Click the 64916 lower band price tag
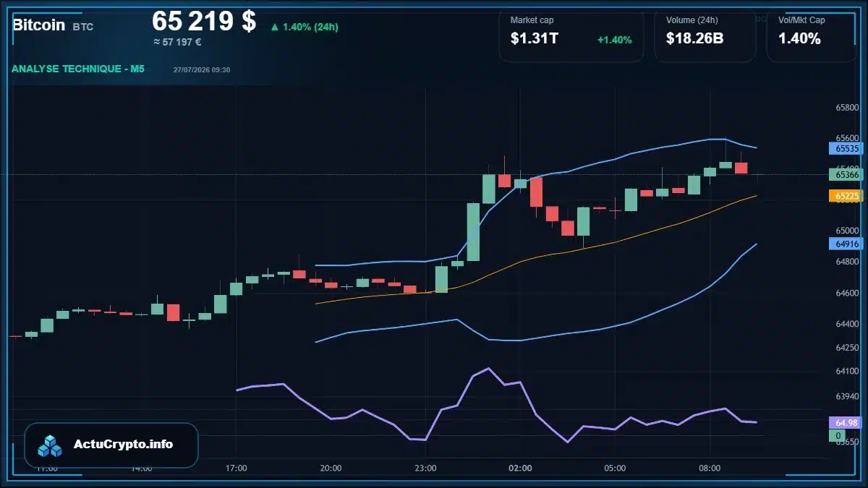868x488 pixels. pos(846,244)
